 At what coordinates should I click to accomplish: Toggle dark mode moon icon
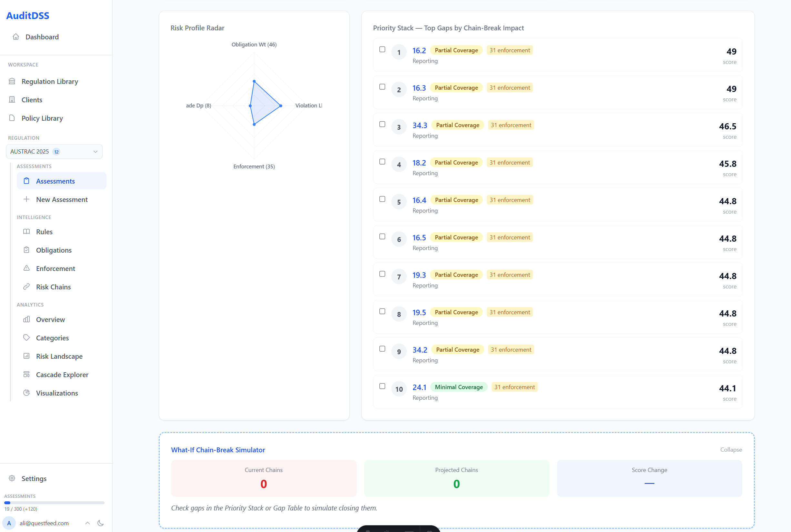click(100, 523)
